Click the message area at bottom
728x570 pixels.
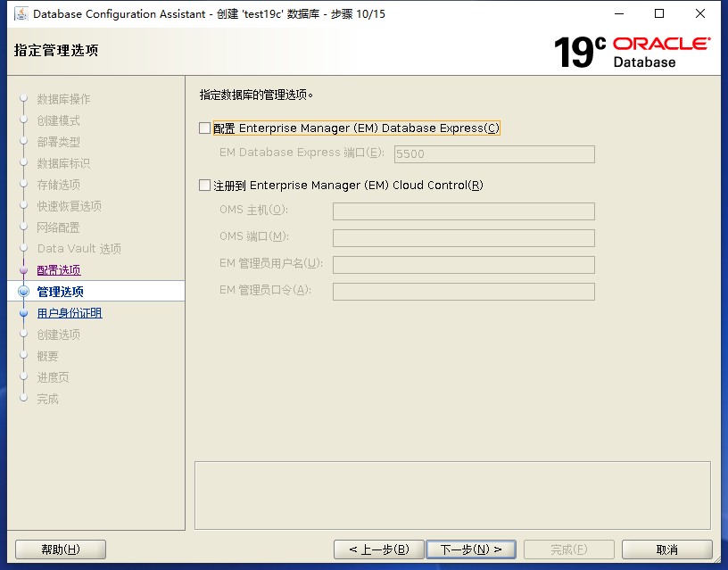click(452, 495)
